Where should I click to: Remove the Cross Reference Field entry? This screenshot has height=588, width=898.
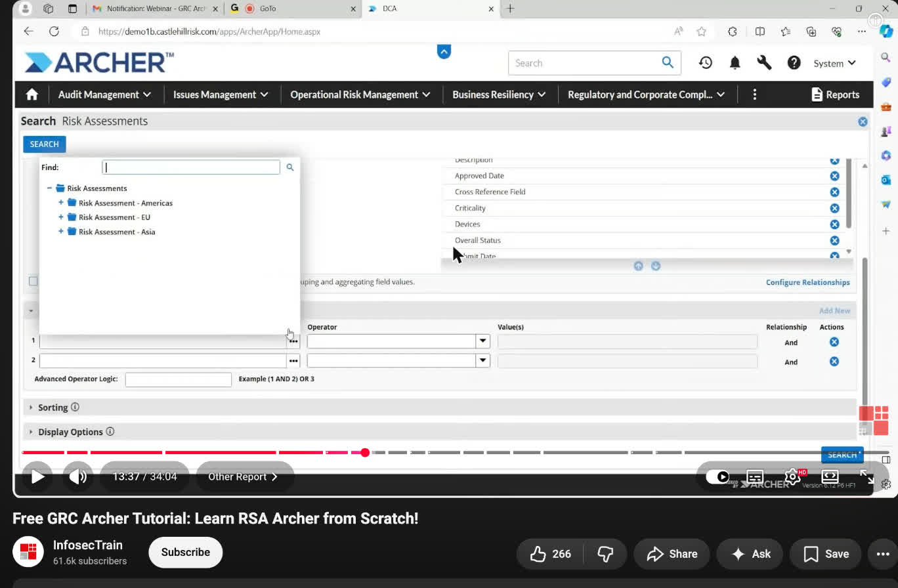point(834,192)
